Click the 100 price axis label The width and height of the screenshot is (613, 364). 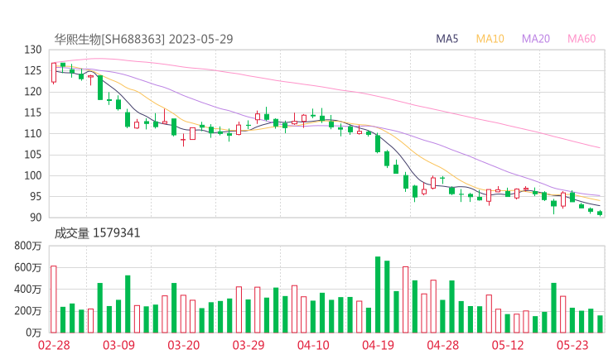point(33,175)
